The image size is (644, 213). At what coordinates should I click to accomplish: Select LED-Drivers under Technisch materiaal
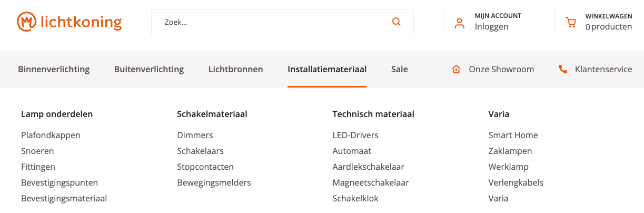(x=355, y=135)
